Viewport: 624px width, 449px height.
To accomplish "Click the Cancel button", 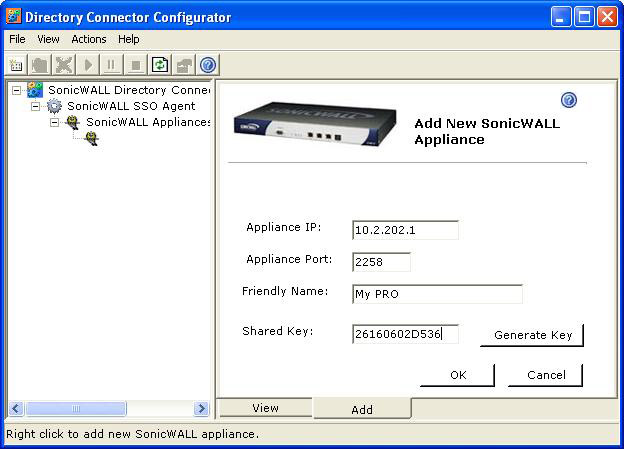I will point(546,375).
